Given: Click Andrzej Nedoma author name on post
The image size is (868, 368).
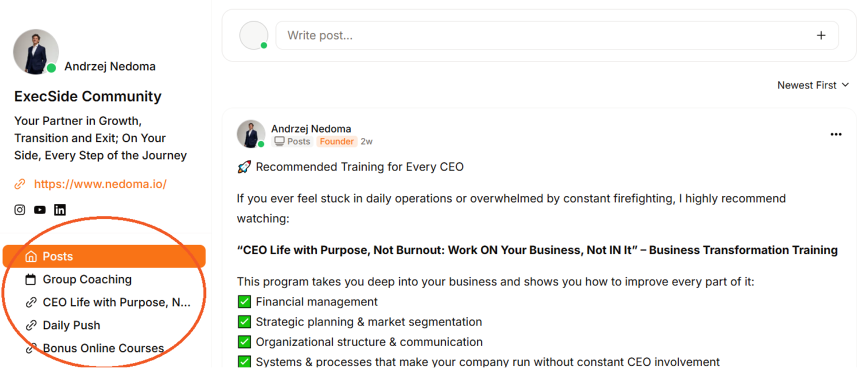Looking at the screenshot, I should [x=311, y=129].
